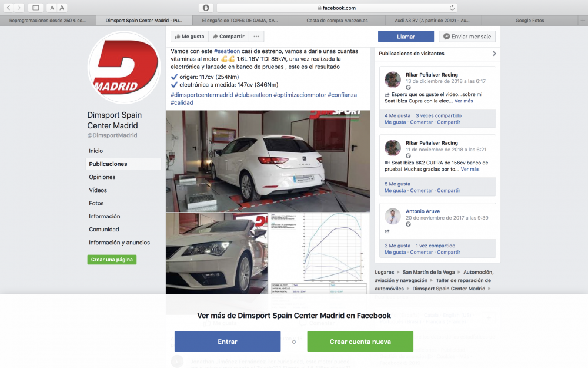Screen dimensions: 588x368
Task: Switch to Reprogramaciones desde 250 € tab
Action: pyautogui.click(x=48, y=21)
